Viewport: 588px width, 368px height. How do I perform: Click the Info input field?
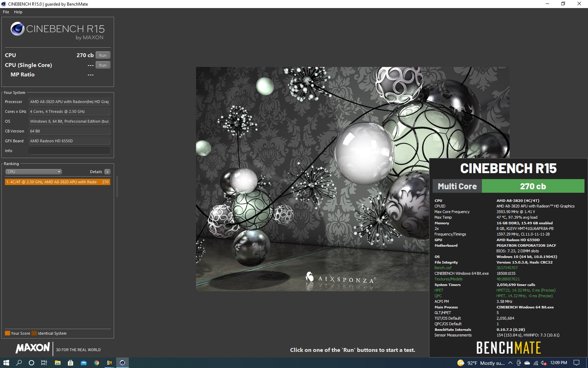pyautogui.click(x=69, y=151)
